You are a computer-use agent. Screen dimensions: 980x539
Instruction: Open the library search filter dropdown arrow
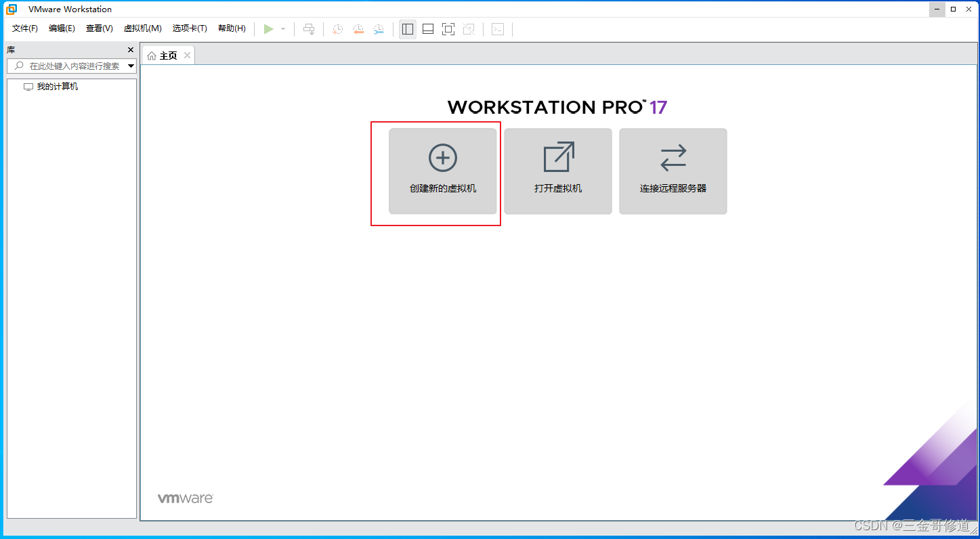(x=131, y=66)
